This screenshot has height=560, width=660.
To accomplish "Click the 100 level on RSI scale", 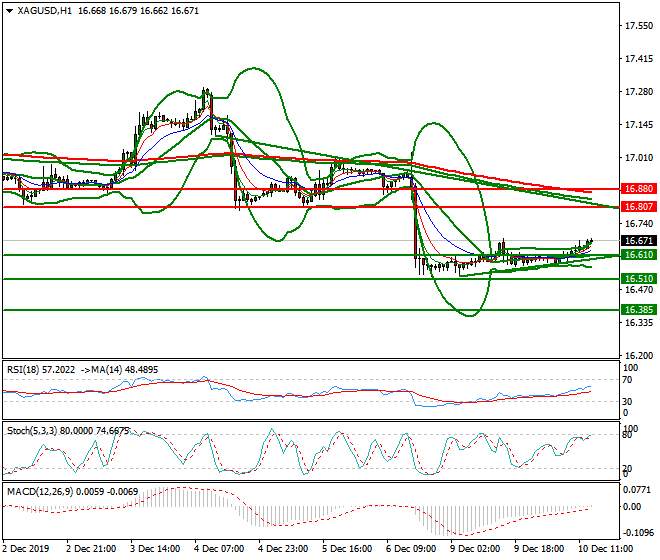I will (630, 369).
